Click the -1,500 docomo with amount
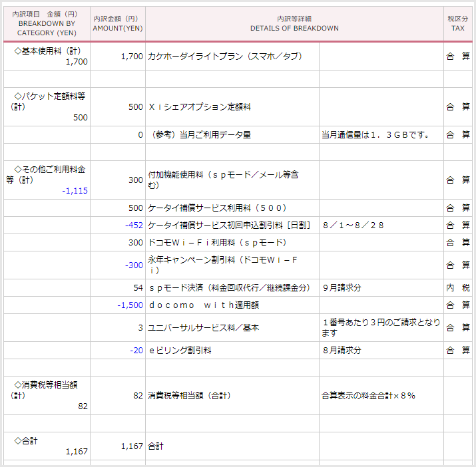This screenshot has width=476, height=467. pyautogui.click(x=130, y=305)
